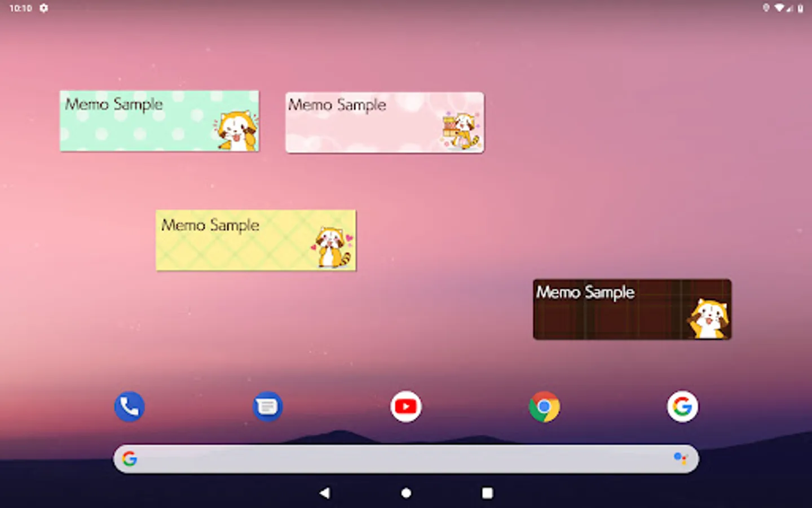Launch the Chrome browser
The image size is (812, 508).
pos(544,406)
